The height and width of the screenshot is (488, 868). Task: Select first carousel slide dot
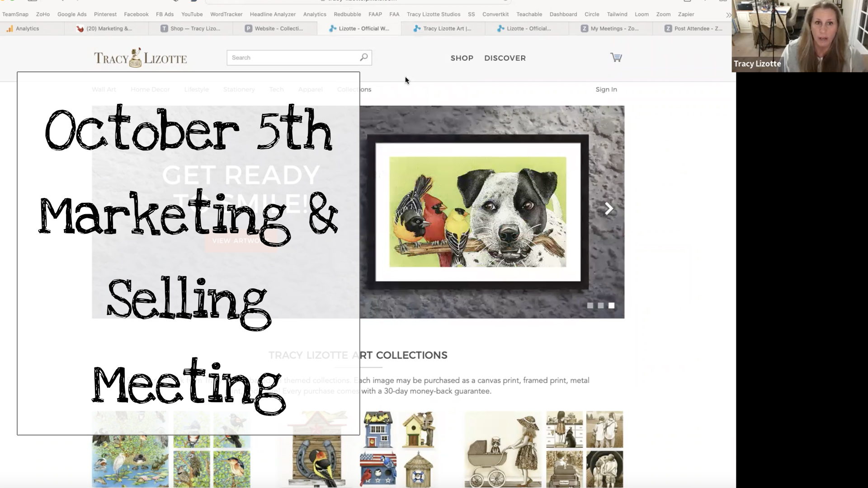(x=590, y=305)
